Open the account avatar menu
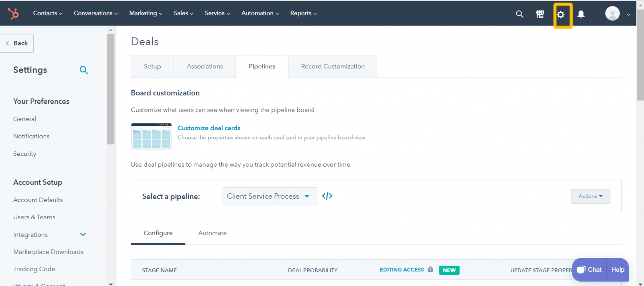This screenshot has width=644, height=286. click(612, 13)
